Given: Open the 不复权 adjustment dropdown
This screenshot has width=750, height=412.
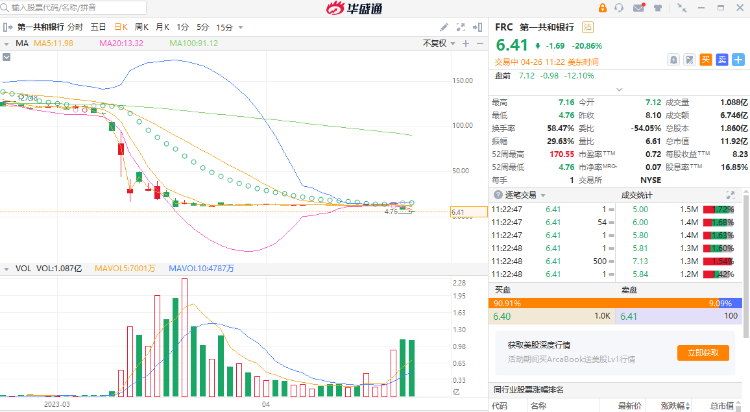Looking at the screenshot, I should click(439, 43).
